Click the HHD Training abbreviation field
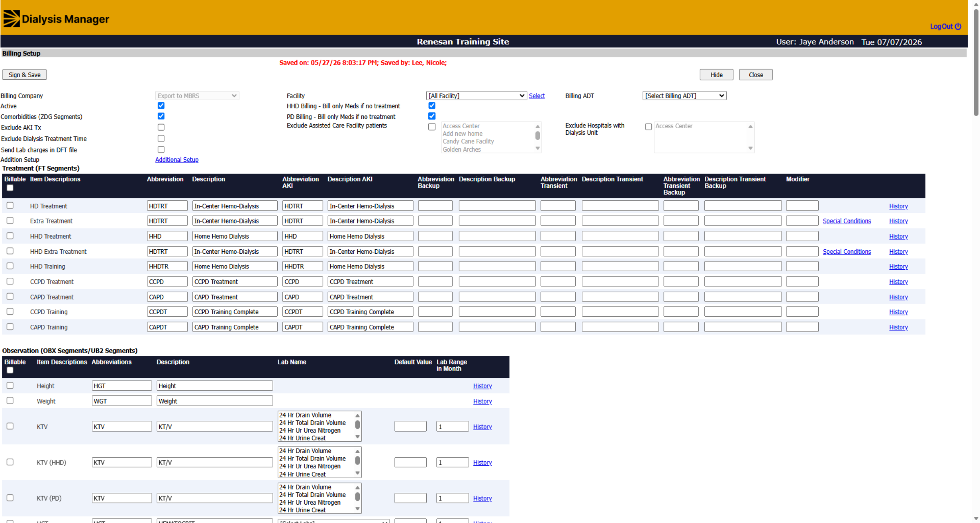 click(167, 266)
